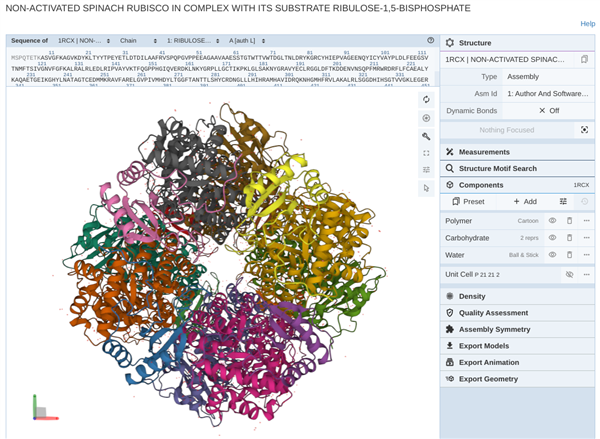Screen dimensions: 600x439
Task: Toggle Polymer visibility eye
Action: pos(552,221)
